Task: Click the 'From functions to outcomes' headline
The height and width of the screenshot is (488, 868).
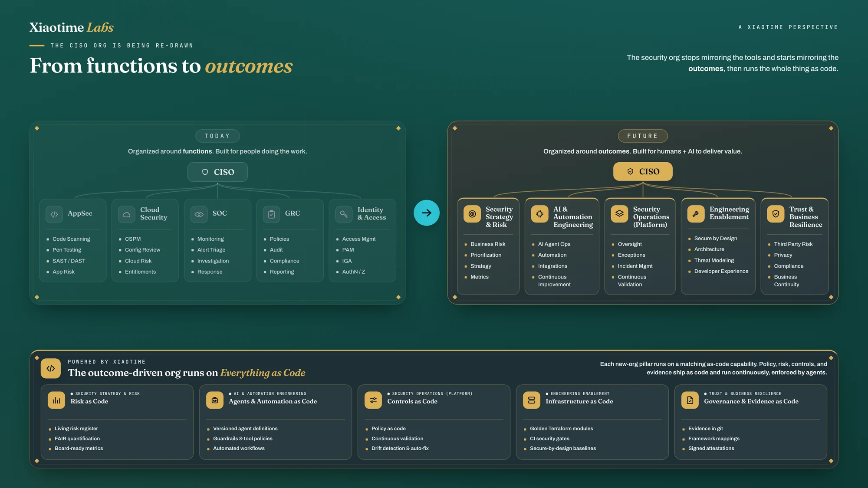Action: (161, 66)
